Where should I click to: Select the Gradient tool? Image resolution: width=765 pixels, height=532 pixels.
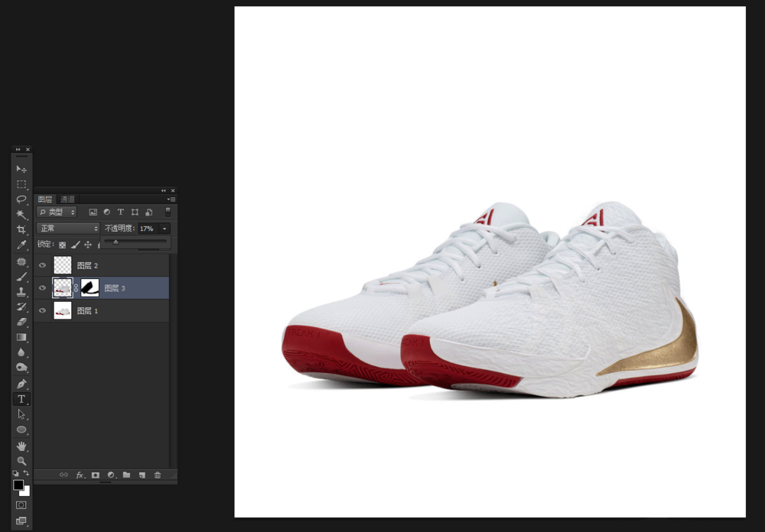pos(21,337)
